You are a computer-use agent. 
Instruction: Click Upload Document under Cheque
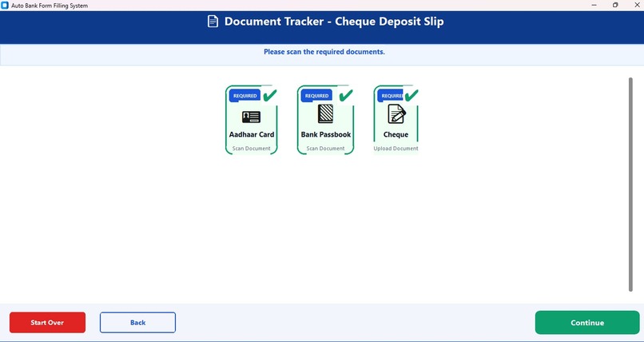pyautogui.click(x=396, y=148)
